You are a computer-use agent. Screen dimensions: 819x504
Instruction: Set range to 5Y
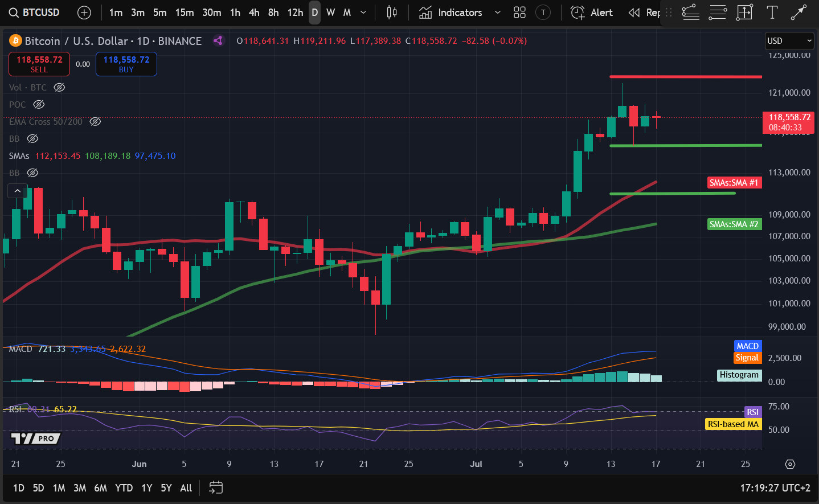[166, 488]
